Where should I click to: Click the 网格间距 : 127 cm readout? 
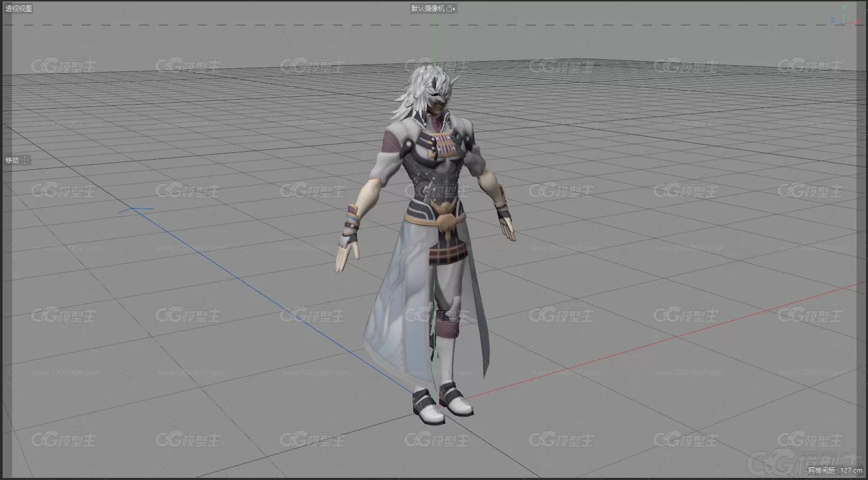click(835, 470)
